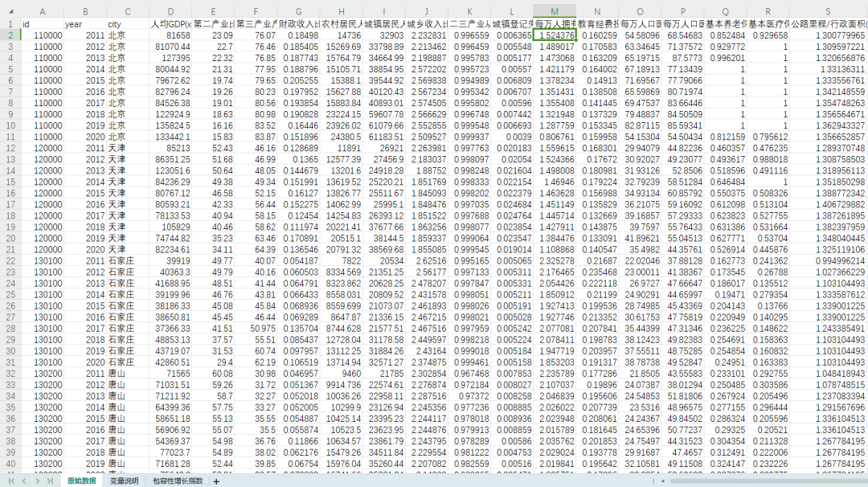
Task: Jump to the first sheet tab arrow
Action: pos(12,481)
